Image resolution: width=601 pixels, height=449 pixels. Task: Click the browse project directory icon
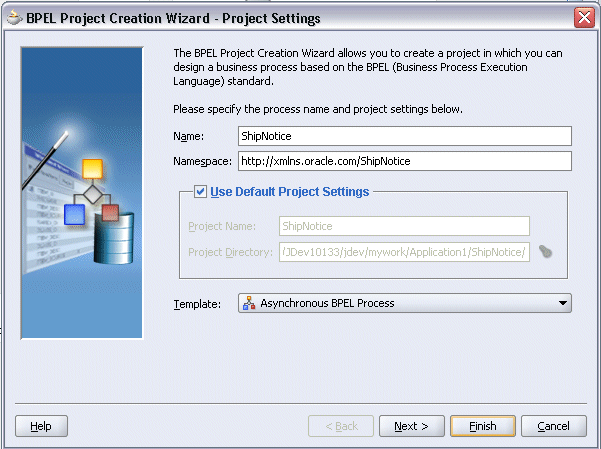[545, 252]
